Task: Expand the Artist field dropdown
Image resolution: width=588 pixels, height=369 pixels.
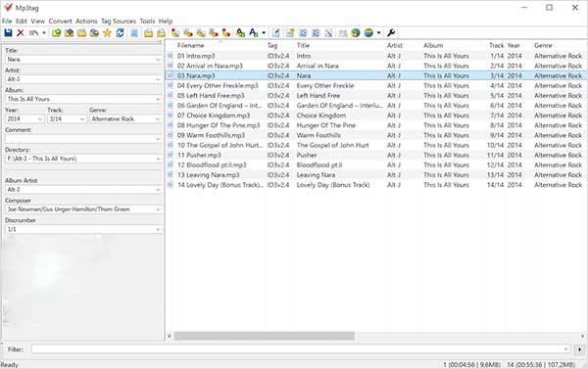Action: click(158, 79)
